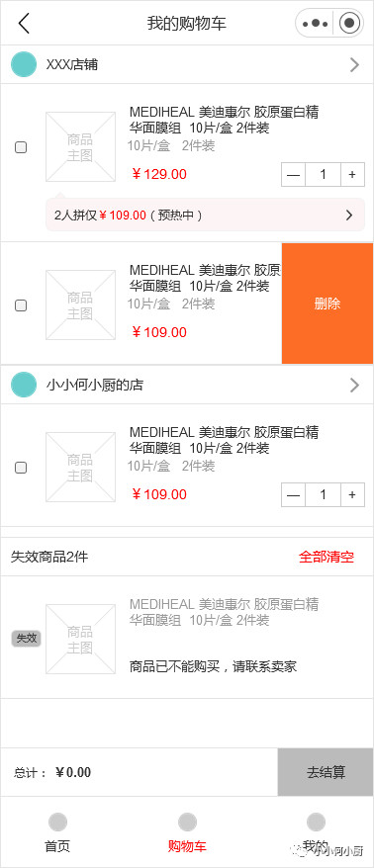Viewport: 374px width, 868px height.
Task: Tap the 去结算 checkout button
Action: 326,772
